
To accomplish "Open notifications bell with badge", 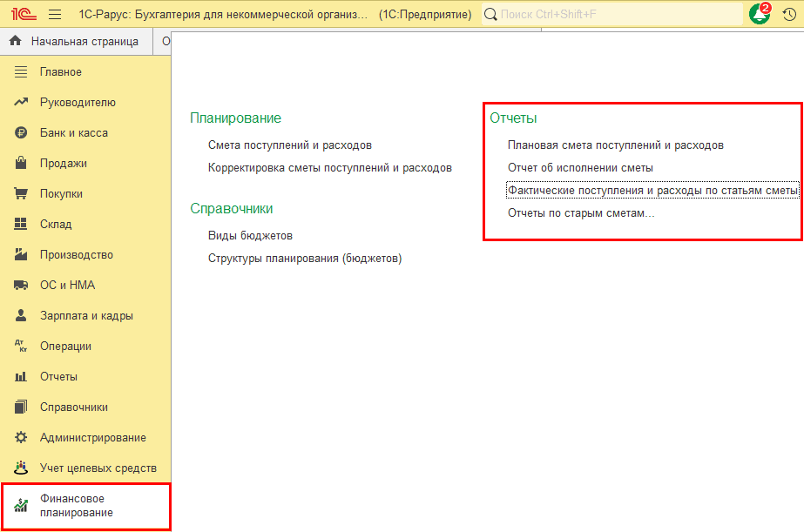I will tap(760, 14).
